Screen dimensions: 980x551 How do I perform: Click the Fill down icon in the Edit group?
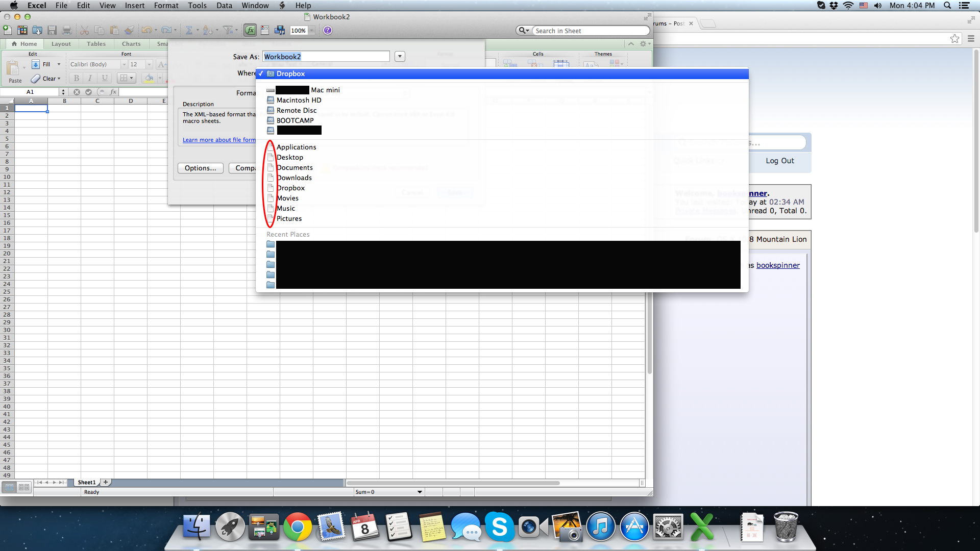tap(36, 64)
